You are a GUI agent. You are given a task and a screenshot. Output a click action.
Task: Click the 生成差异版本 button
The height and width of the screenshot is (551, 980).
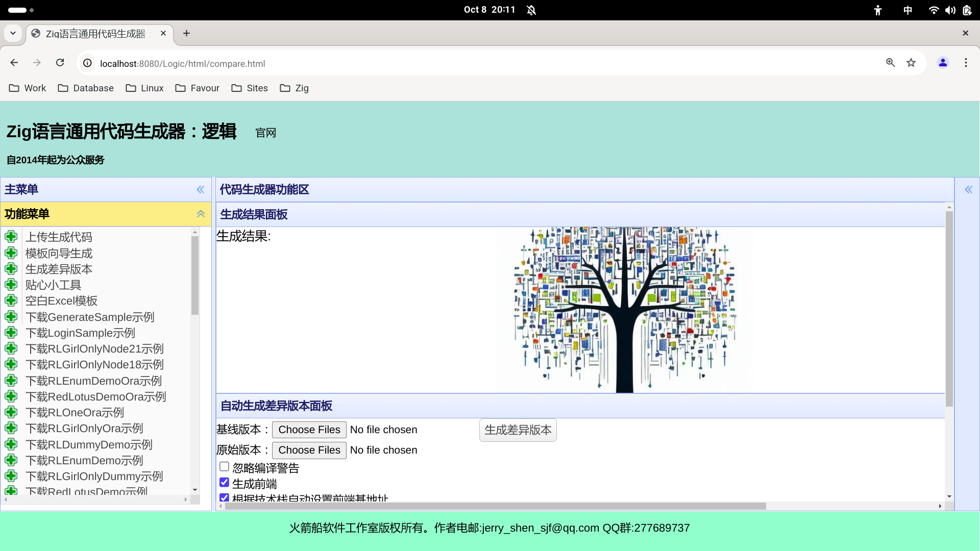pyautogui.click(x=518, y=430)
